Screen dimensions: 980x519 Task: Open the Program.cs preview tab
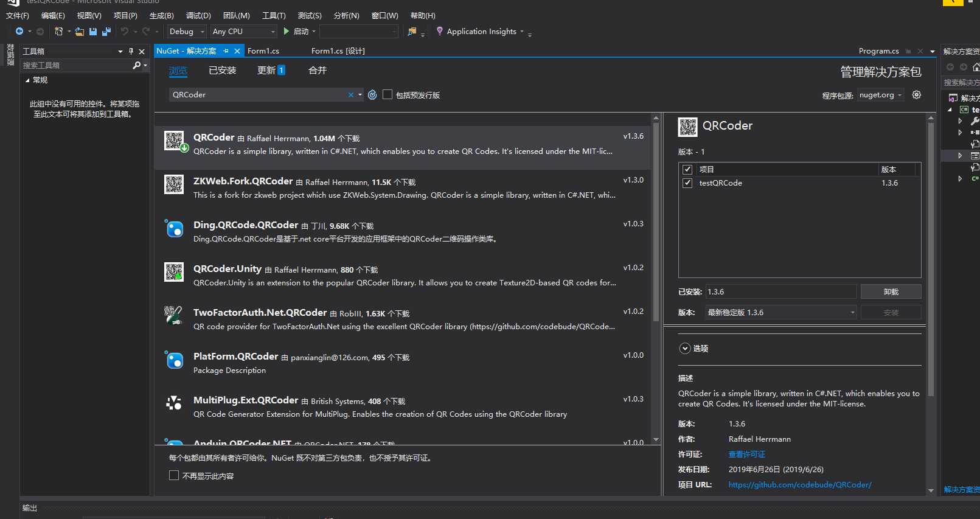tap(878, 51)
